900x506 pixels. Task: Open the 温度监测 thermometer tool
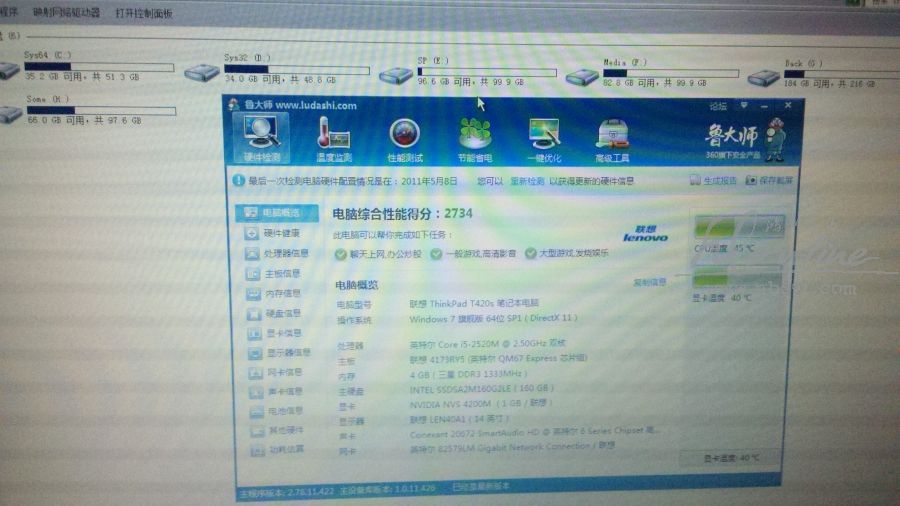(334, 139)
